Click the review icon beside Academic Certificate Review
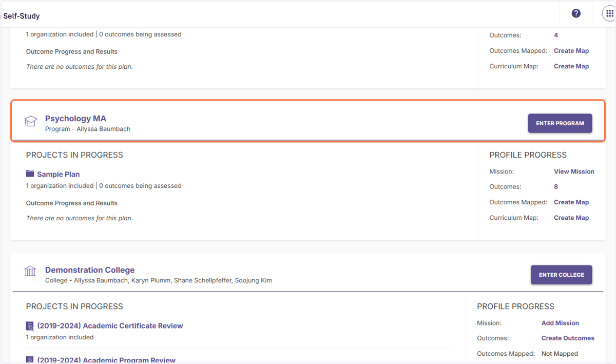This screenshot has width=616, height=364. click(30, 326)
